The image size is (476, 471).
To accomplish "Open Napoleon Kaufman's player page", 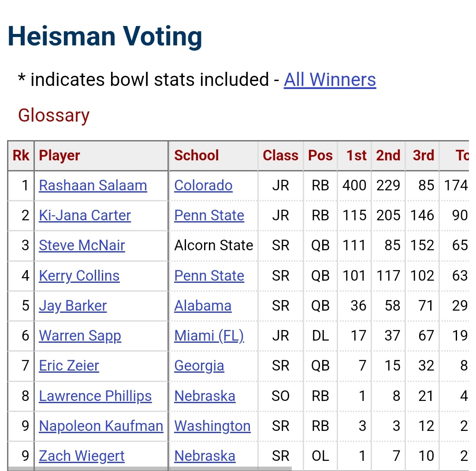I will tap(101, 426).
